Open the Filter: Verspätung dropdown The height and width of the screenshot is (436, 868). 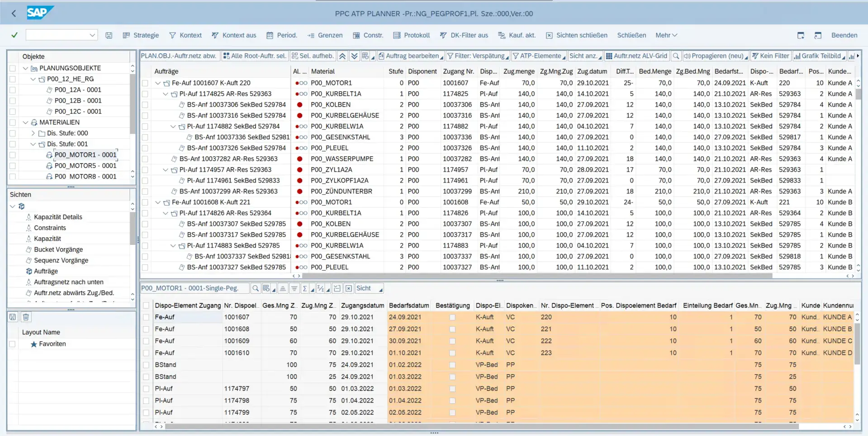coord(478,56)
